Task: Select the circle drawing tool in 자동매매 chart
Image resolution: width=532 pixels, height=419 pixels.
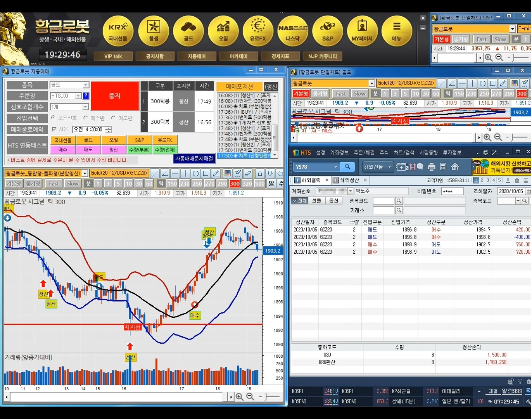Action: tap(196, 173)
